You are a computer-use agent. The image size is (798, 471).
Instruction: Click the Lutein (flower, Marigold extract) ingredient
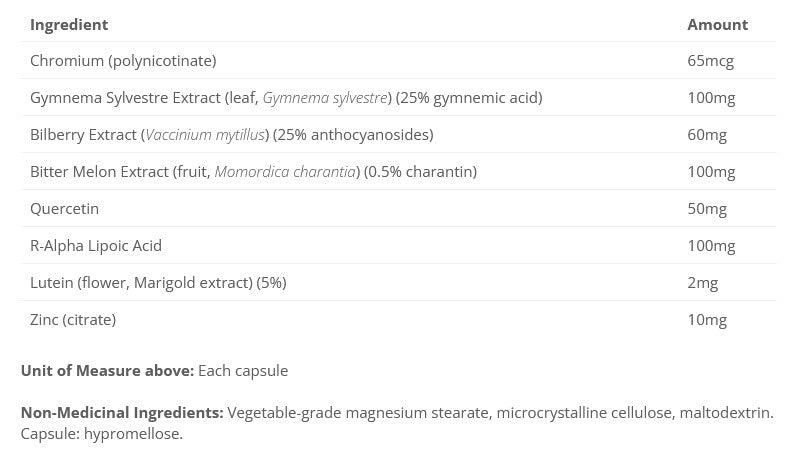coord(158,283)
